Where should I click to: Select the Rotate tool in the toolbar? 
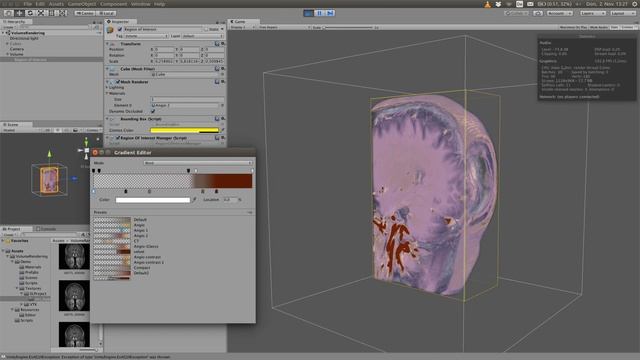click(x=30, y=13)
